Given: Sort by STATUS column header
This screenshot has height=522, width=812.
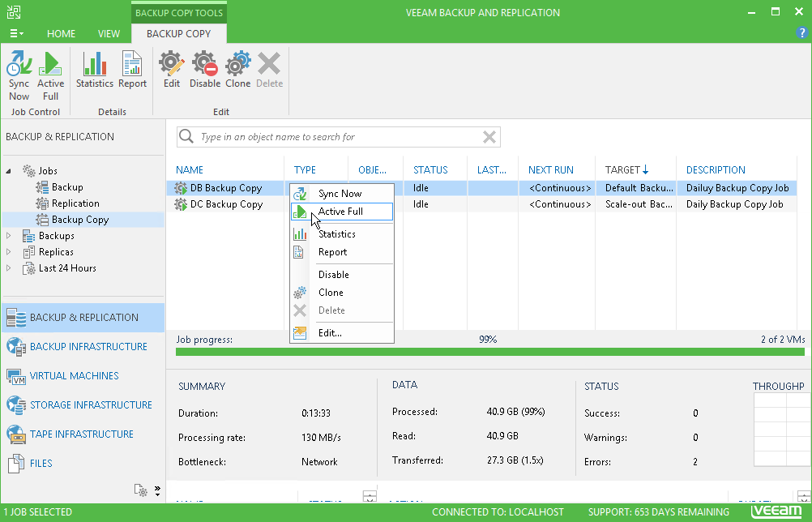Looking at the screenshot, I should tap(430, 170).
